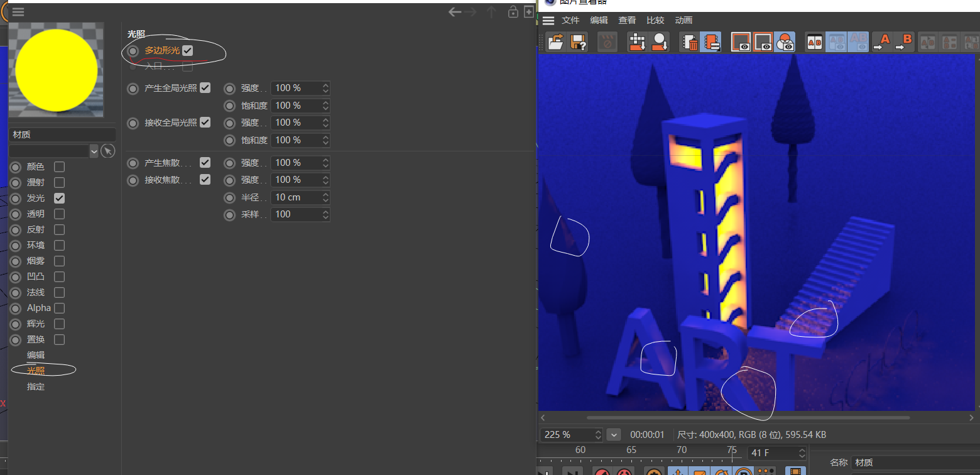Click the back arrow in material editor

coord(455,12)
